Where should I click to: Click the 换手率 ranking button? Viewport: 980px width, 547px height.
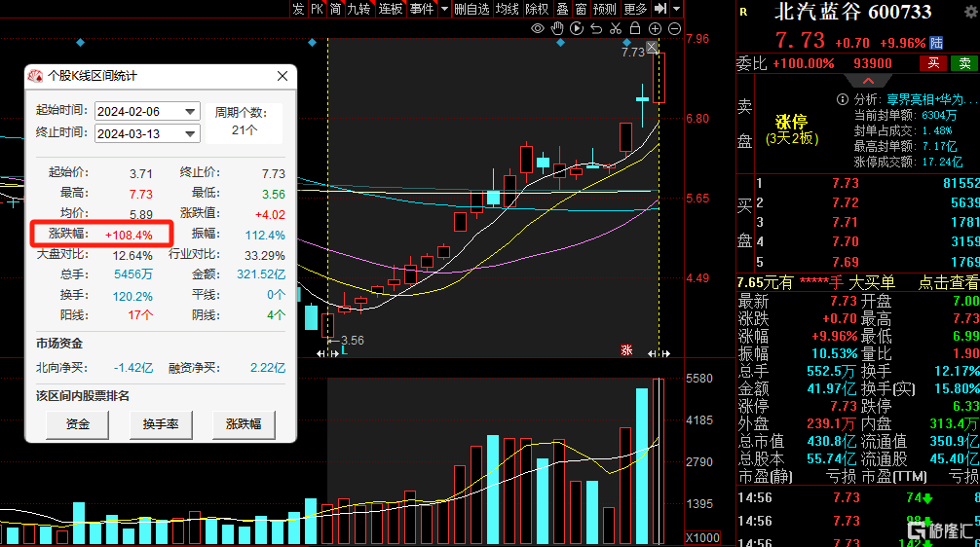[161, 424]
